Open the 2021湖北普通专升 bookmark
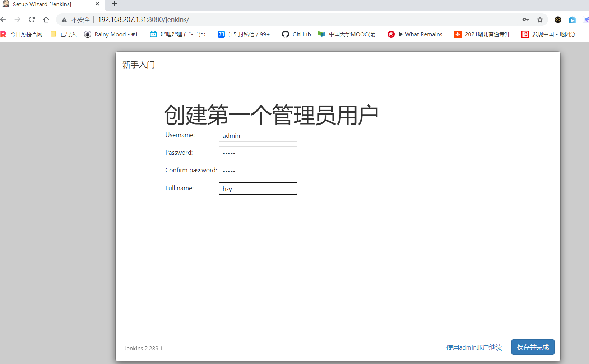Screen dimensions: 589x364 [484, 34]
